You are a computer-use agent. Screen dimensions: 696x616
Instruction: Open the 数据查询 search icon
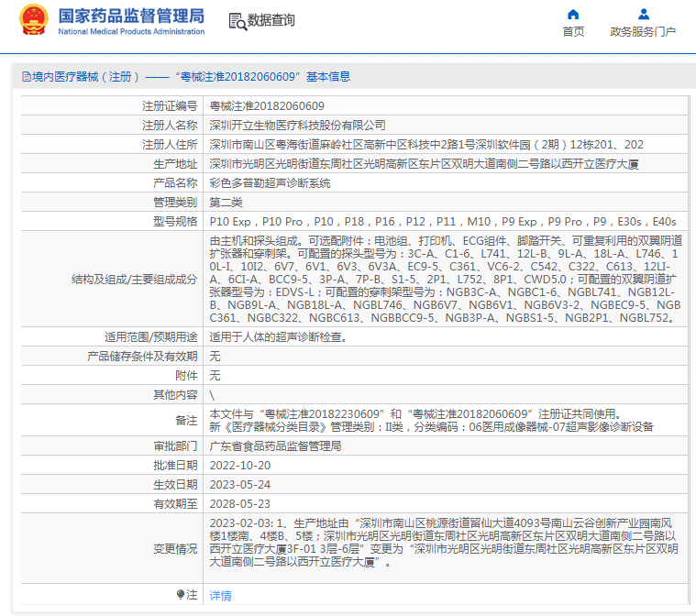(x=238, y=21)
